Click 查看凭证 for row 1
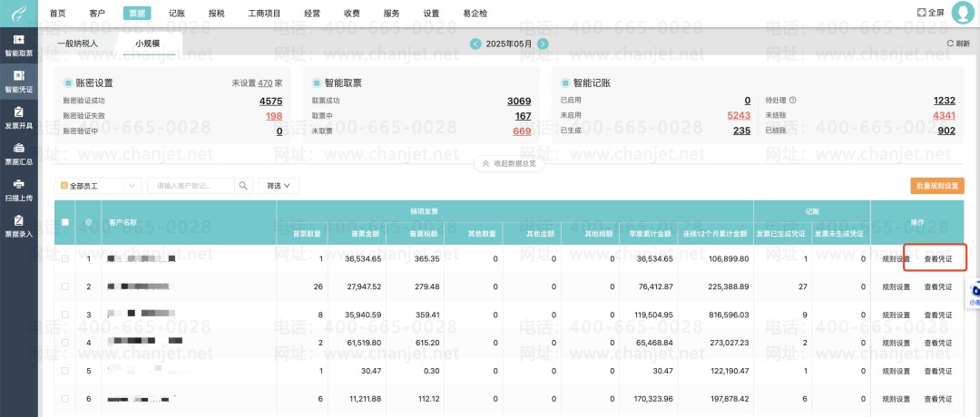Viewport: 980px width, 417px height. pyautogui.click(x=938, y=258)
